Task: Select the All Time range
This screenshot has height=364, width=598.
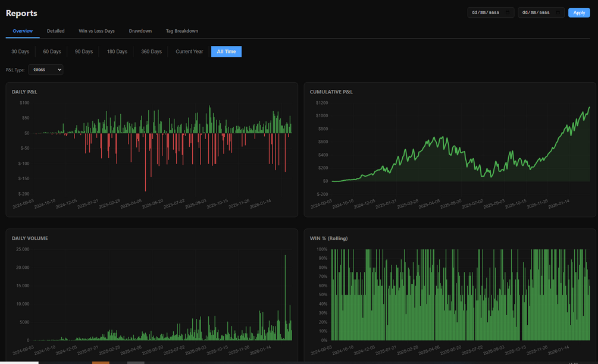Action: click(x=226, y=52)
